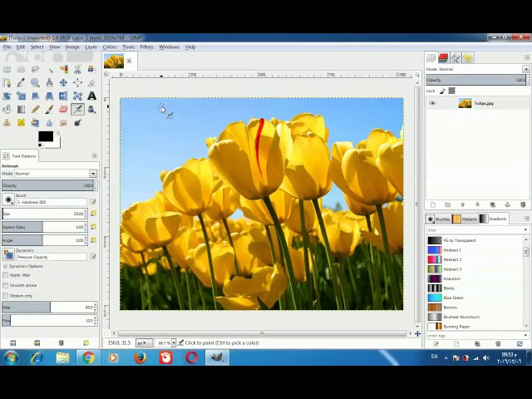
Task: Open the Airbrush Mode dropdown
Action: click(x=93, y=174)
